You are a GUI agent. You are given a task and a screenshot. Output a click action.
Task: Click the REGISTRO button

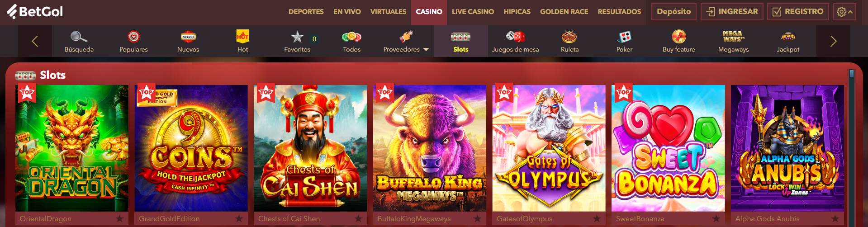click(x=798, y=12)
